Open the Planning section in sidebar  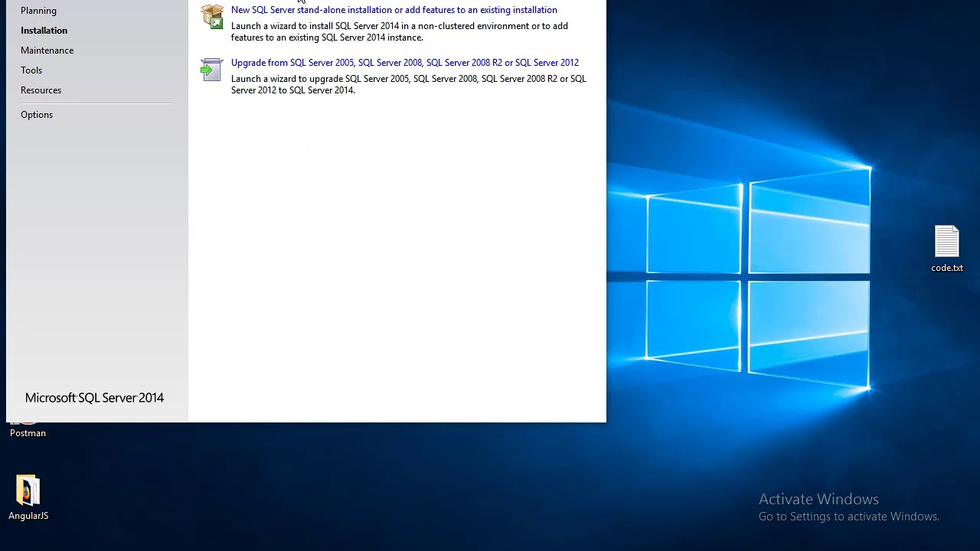38,11
